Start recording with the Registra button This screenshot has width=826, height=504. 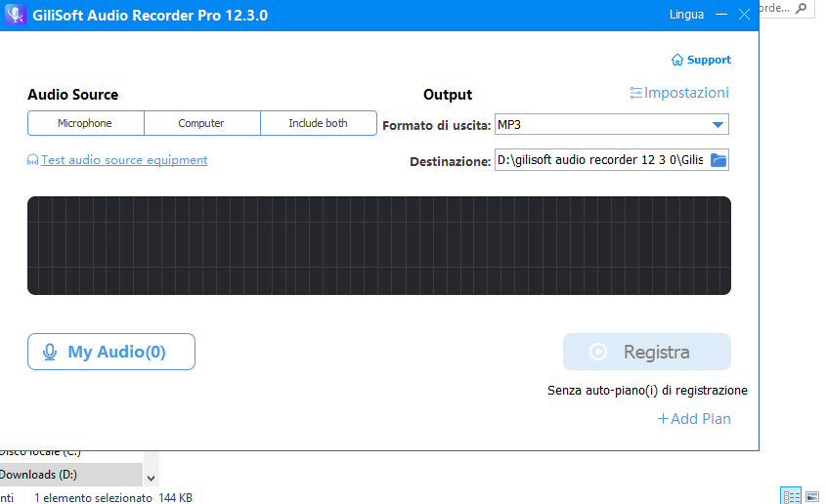tap(647, 352)
